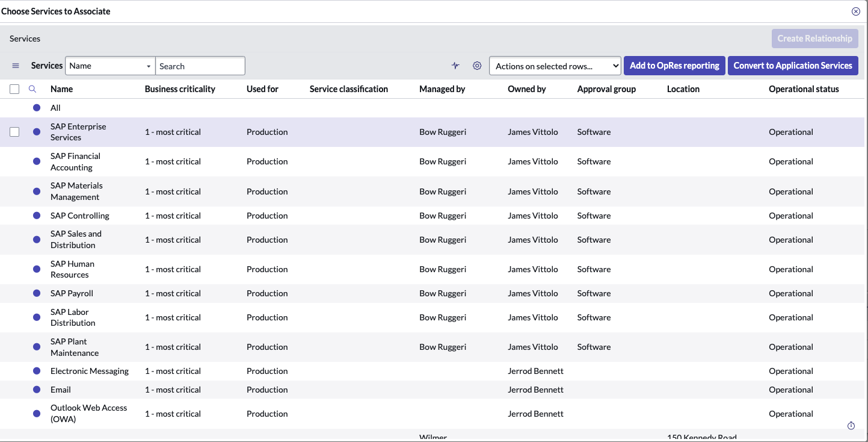Image resolution: width=868 pixels, height=442 pixels.
Task: Sort by the Location column header
Action: 683,89
